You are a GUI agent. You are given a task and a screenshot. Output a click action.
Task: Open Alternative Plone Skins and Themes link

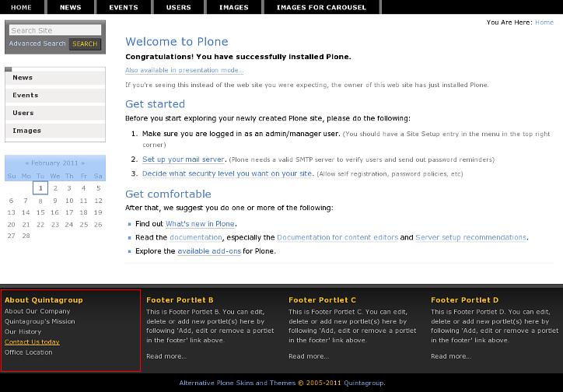237,383
